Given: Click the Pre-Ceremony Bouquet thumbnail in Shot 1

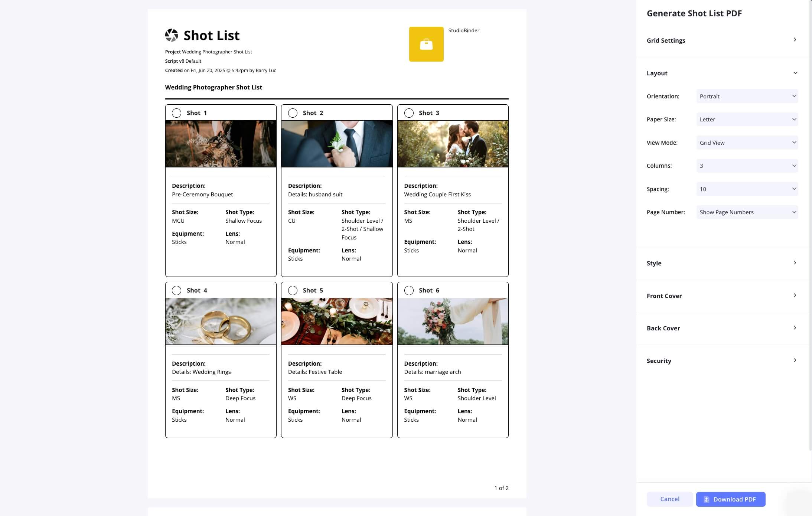Looking at the screenshot, I should coord(221,144).
